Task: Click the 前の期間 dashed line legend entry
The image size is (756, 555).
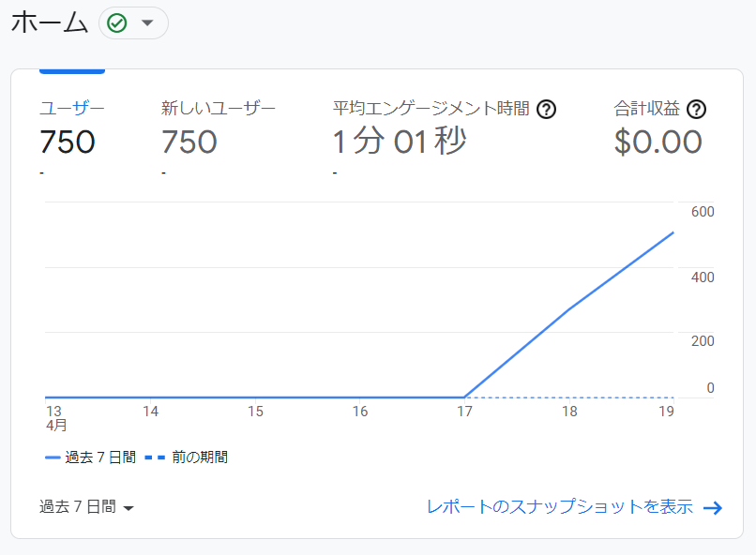Action: pos(186,457)
